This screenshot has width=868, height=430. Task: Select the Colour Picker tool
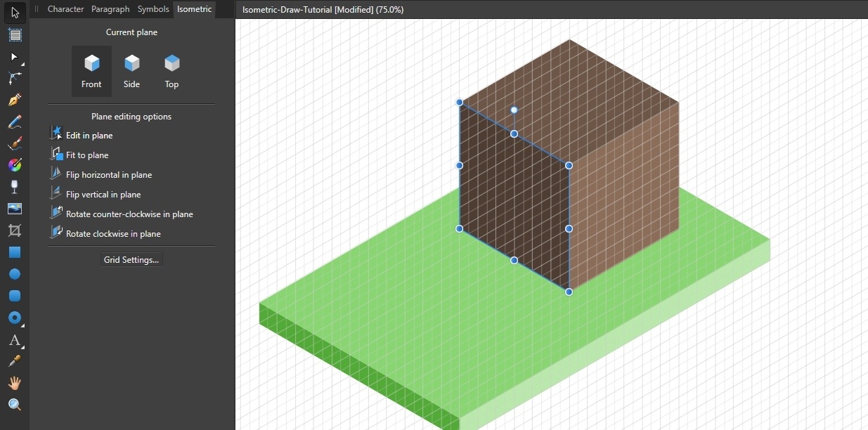click(x=14, y=360)
